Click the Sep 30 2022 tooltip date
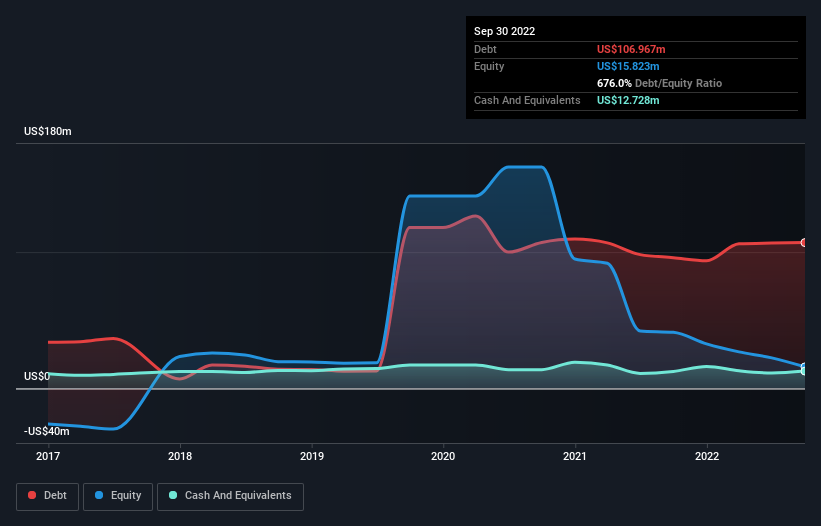The width and height of the screenshot is (821, 526). (x=505, y=31)
